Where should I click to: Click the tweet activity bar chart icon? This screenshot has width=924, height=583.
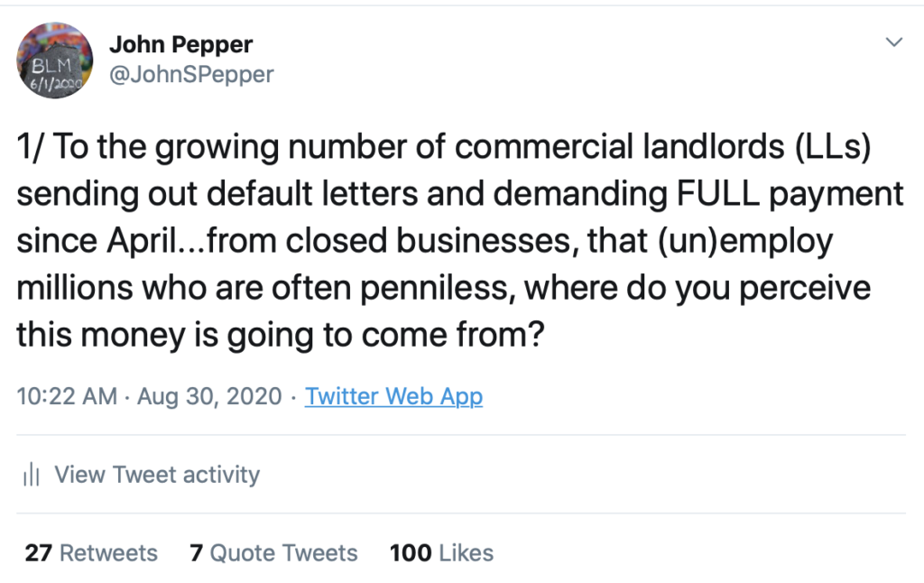click(31, 474)
